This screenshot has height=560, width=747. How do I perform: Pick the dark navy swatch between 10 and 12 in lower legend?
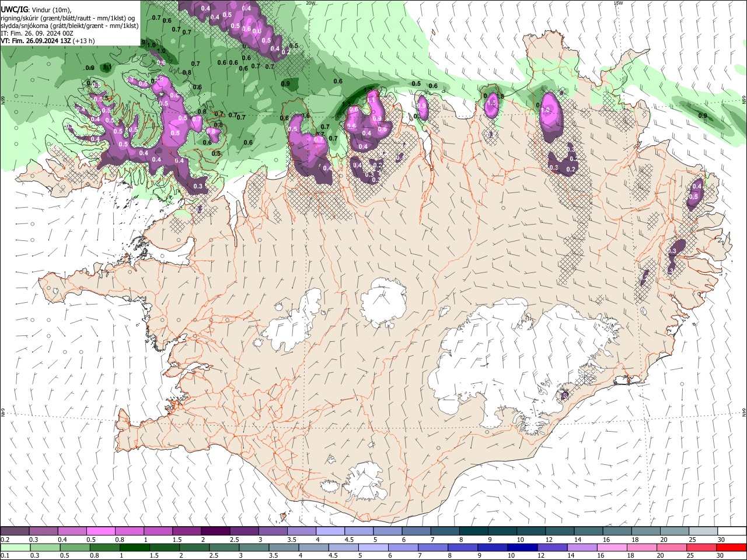click(521, 547)
